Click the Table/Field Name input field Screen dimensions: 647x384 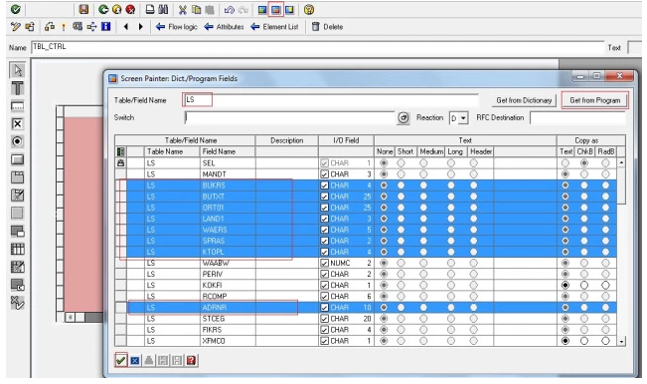pyautogui.click(x=330, y=100)
